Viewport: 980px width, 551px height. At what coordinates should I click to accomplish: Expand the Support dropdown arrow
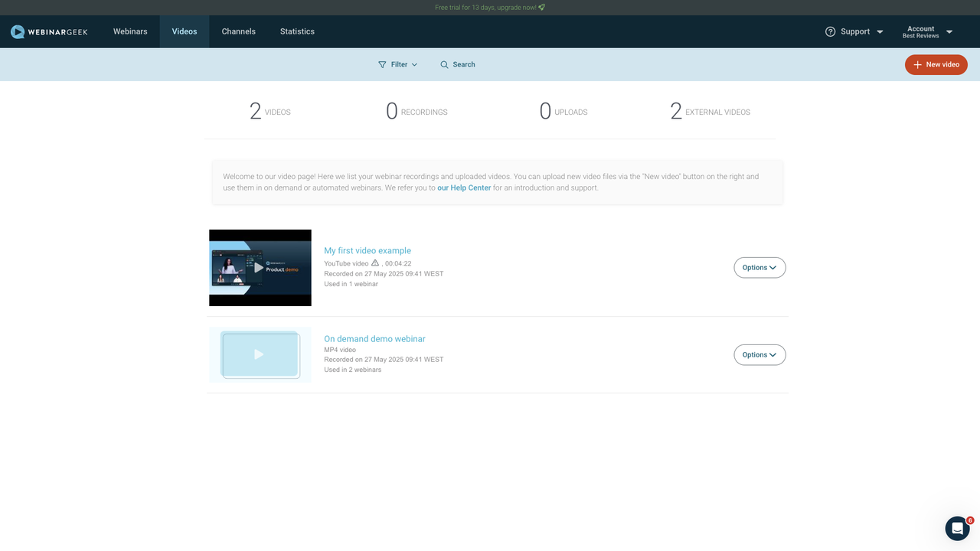tap(880, 32)
